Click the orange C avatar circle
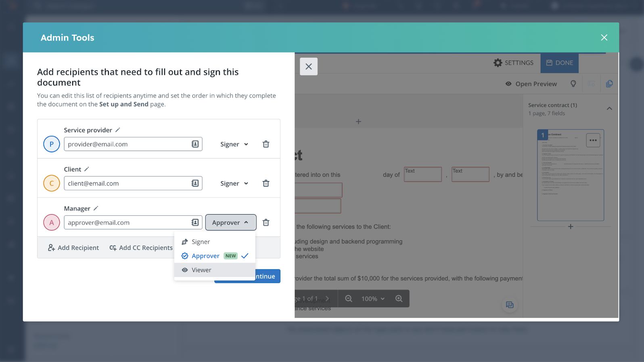The width and height of the screenshot is (644, 362). coord(52,183)
